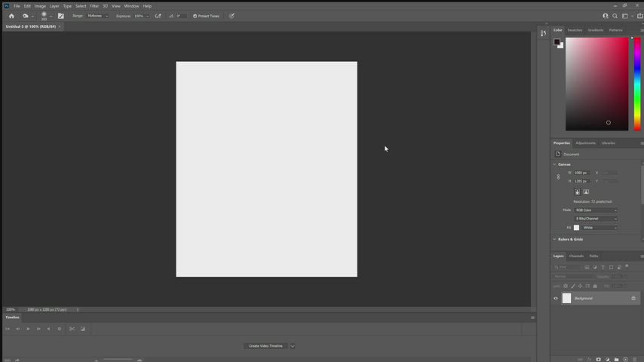Open the Mode RGB Color dropdown
Viewport: 644px width, 362px height.
coord(596,210)
